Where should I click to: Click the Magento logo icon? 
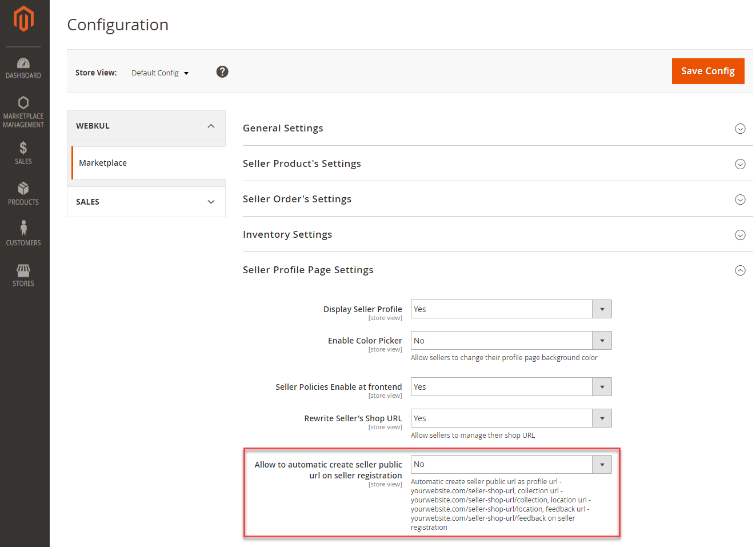pyautogui.click(x=23, y=19)
